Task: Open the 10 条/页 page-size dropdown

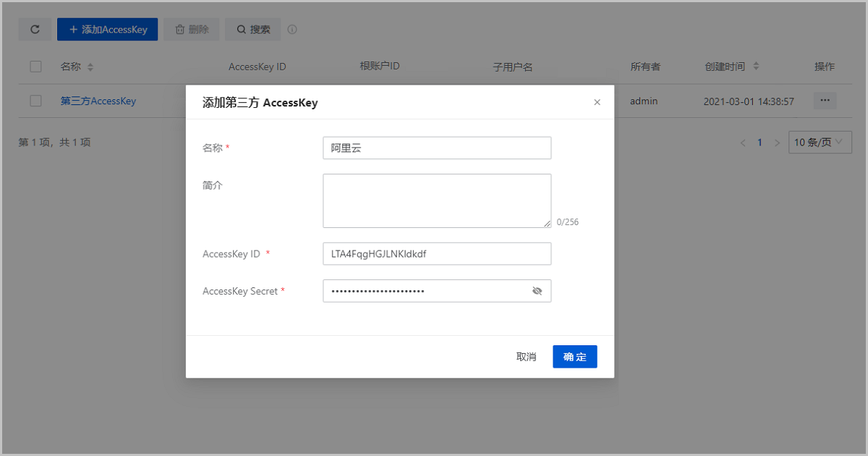Action: pyautogui.click(x=820, y=142)
